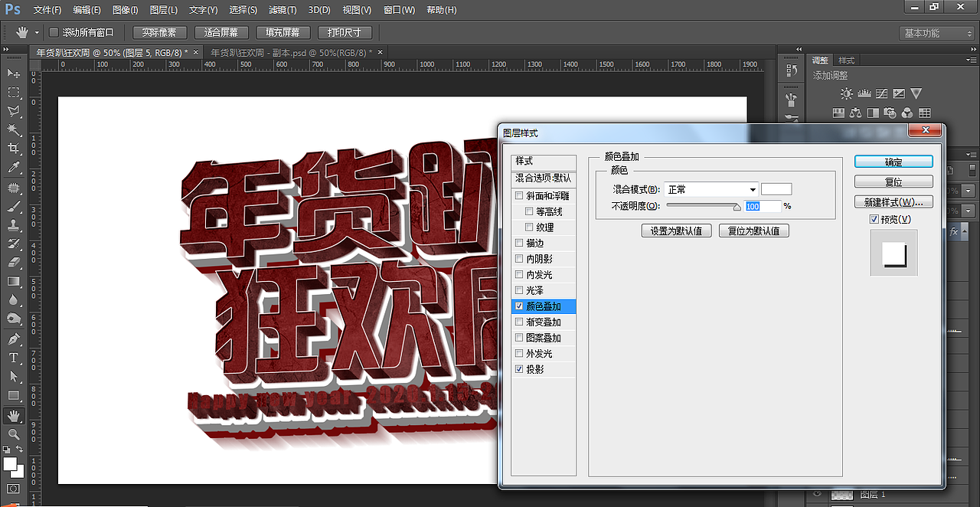Enable the 斜面和浮雕 layer style checkbox
This screenshot has width=980, height=507.
(519, 195)
